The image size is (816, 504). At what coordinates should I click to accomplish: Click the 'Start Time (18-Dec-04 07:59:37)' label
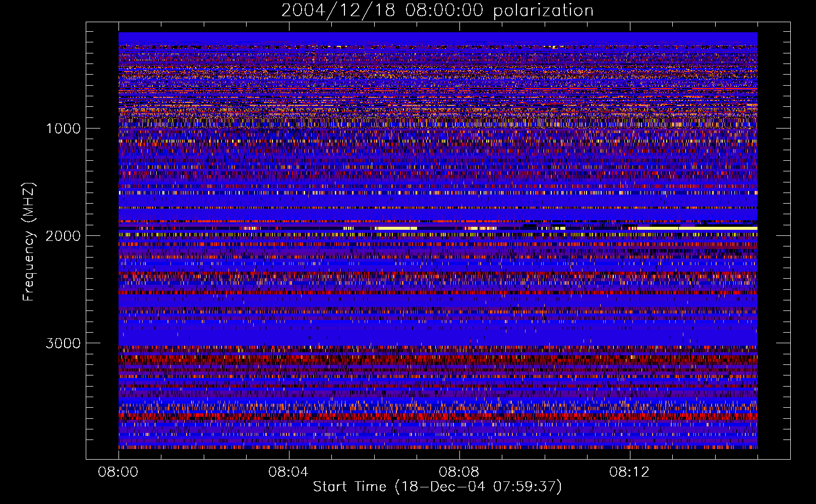(x=437, y=487)
